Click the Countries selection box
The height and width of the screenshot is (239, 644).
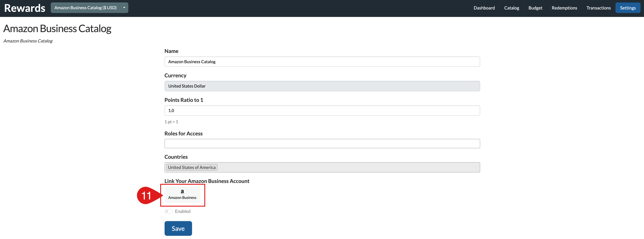tap(322, 167)
